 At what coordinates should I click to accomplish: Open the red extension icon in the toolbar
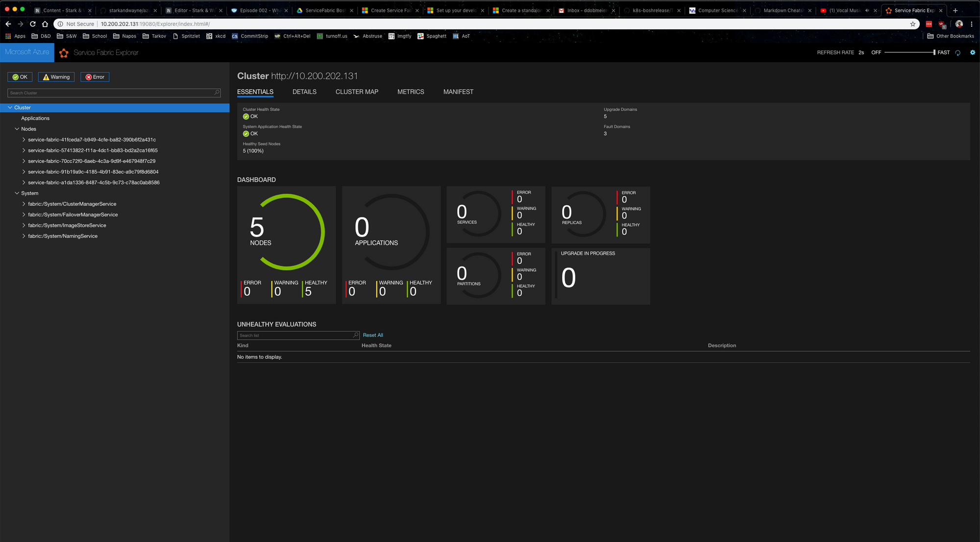(929, 24)
